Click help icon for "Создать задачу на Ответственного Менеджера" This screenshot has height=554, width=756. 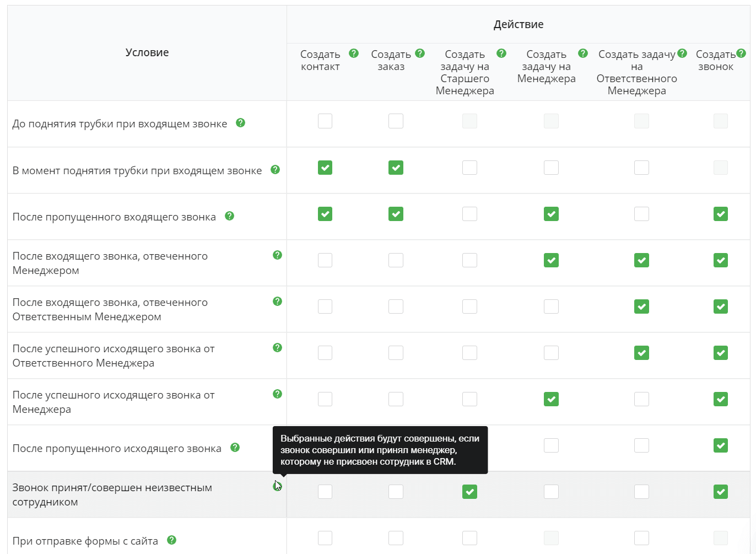(x=682, y=53)
